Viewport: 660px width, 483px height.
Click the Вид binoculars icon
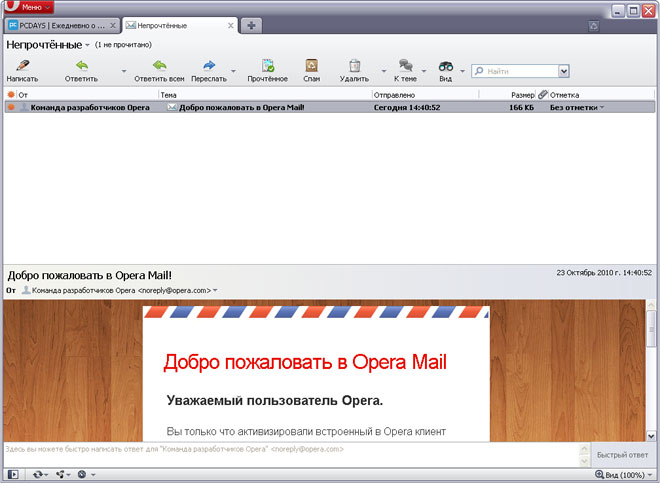(446, 66)
